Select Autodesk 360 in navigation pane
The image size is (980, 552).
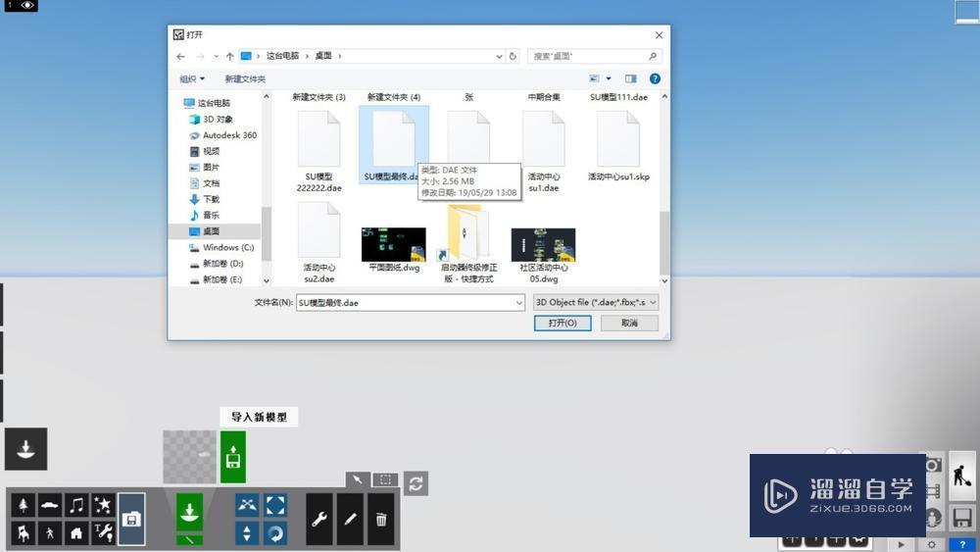pyautogui.click(x=229, y=135)
